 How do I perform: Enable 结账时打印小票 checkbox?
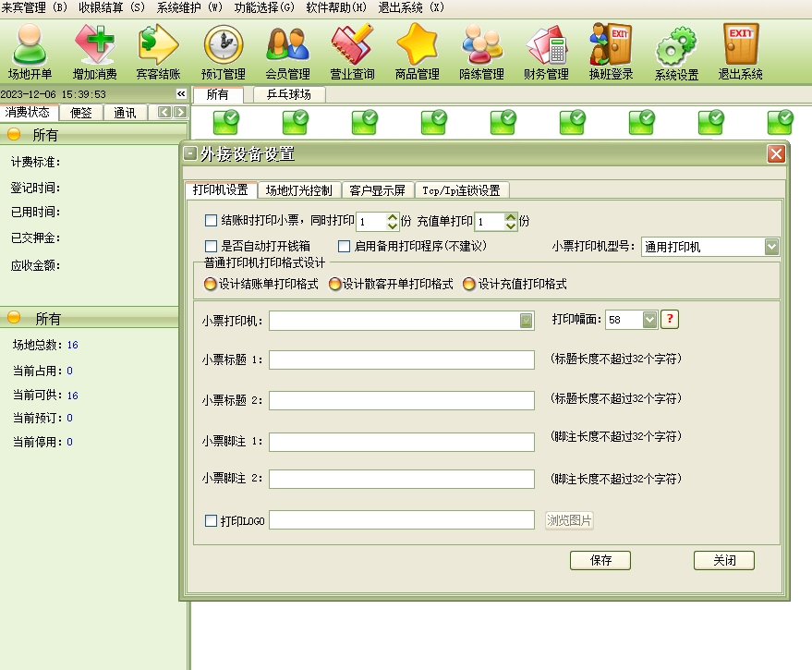(x=212, y=221)
